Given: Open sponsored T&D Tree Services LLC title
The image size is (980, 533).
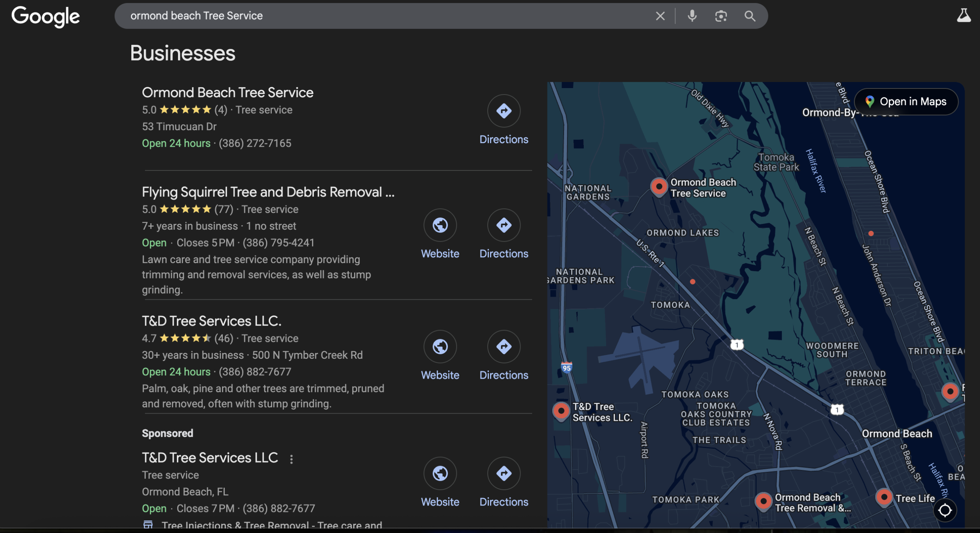Looking at the screenshot, I should (210, 458).
